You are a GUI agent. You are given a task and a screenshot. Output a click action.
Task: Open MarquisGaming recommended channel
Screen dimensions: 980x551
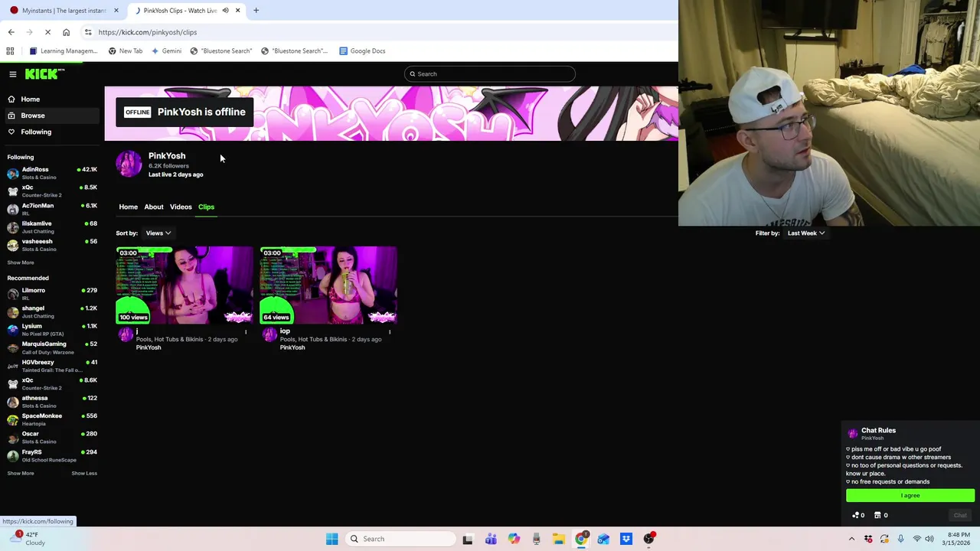click(x=52, y=347)
